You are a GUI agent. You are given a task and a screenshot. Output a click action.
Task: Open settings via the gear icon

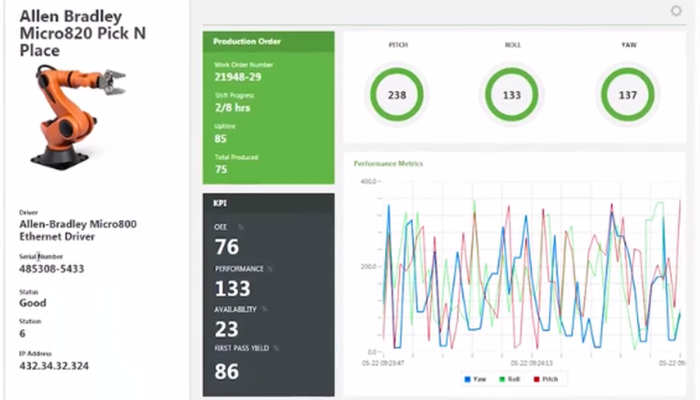(x=676, y=12)
